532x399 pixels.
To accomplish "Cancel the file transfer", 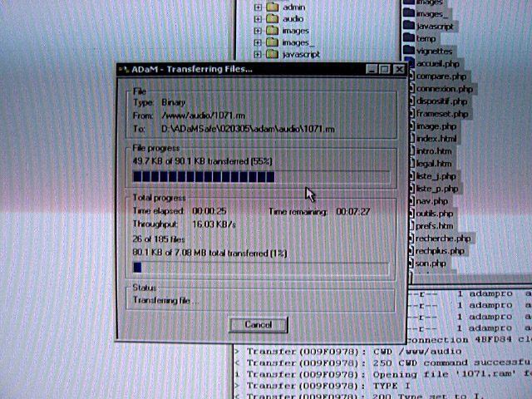I will tap(259, 325).
